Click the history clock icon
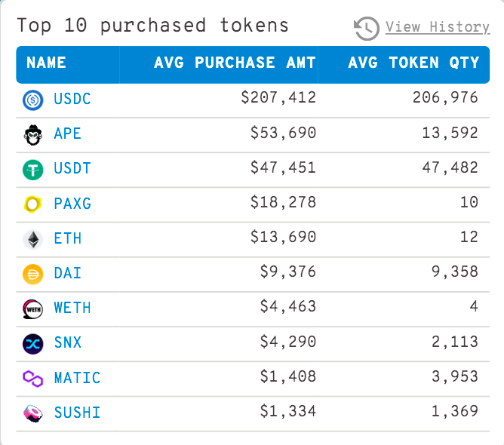Image resolution: width=504 pixels, height=445 pixels. tap(367, 28)
